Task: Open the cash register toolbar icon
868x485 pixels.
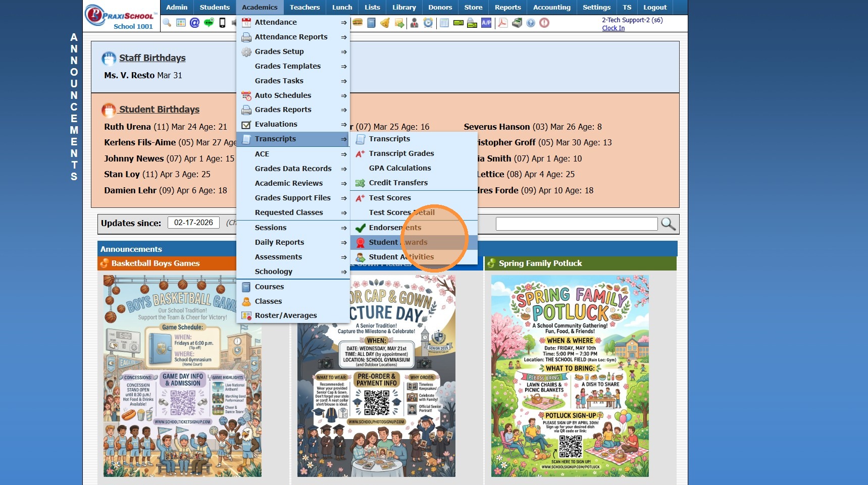Action: click(x=517, y=23)
